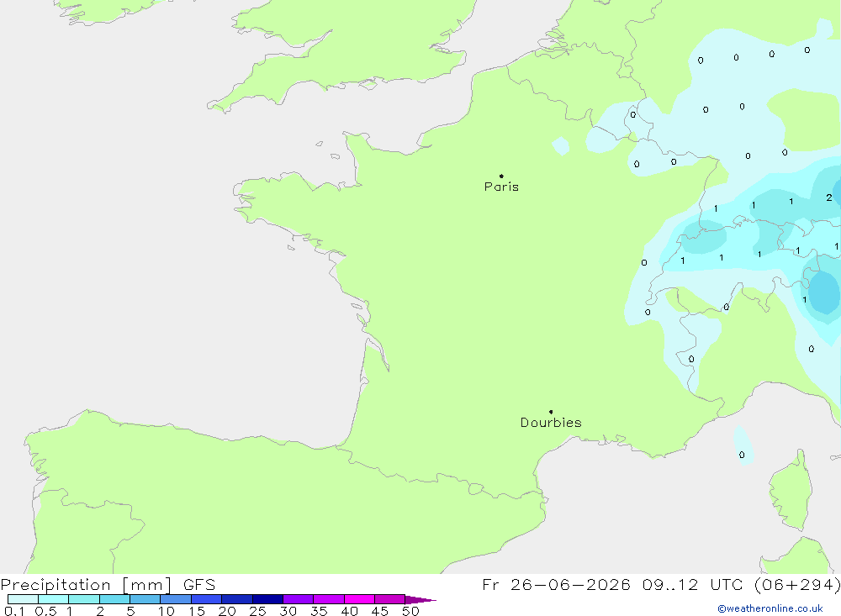Pick the 0.1–0.5 mm legend swatch

23,599
